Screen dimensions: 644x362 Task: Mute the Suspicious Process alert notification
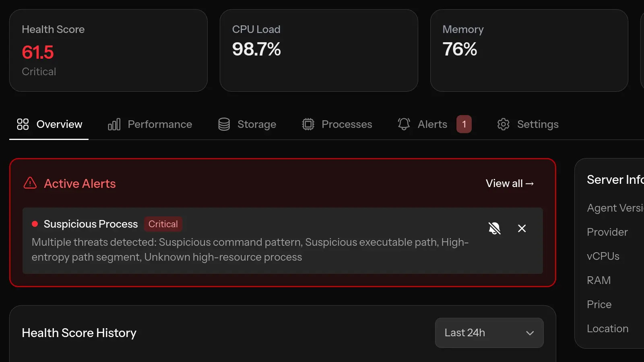[495, 228]
